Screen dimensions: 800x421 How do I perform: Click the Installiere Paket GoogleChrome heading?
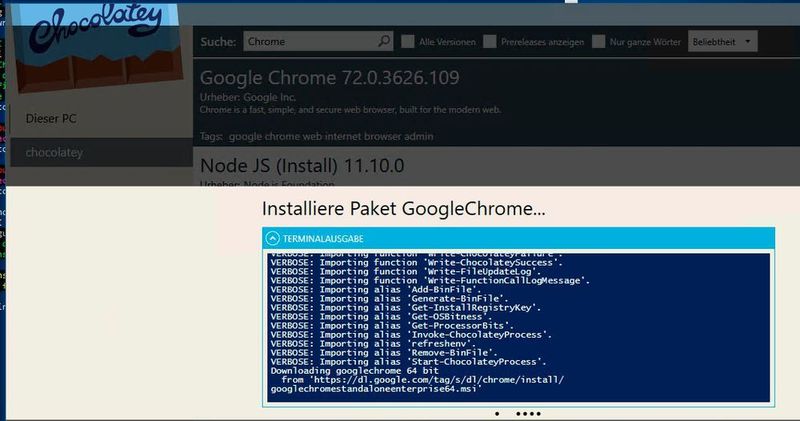click(x=404, y=208)
